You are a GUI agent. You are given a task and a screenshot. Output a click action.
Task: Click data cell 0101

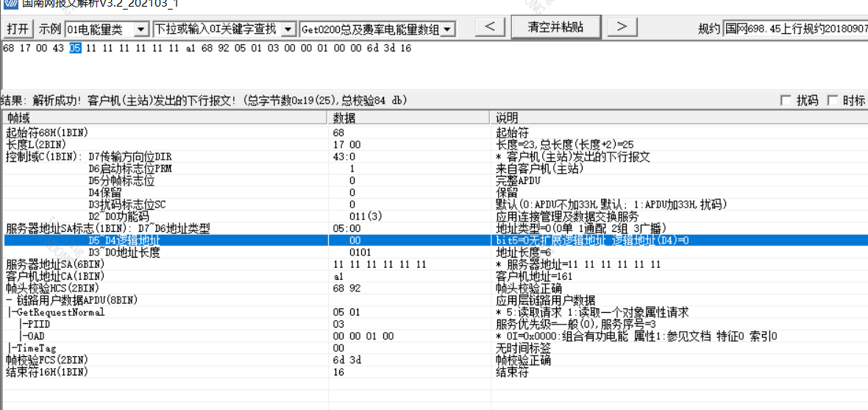tap(360, 252)
